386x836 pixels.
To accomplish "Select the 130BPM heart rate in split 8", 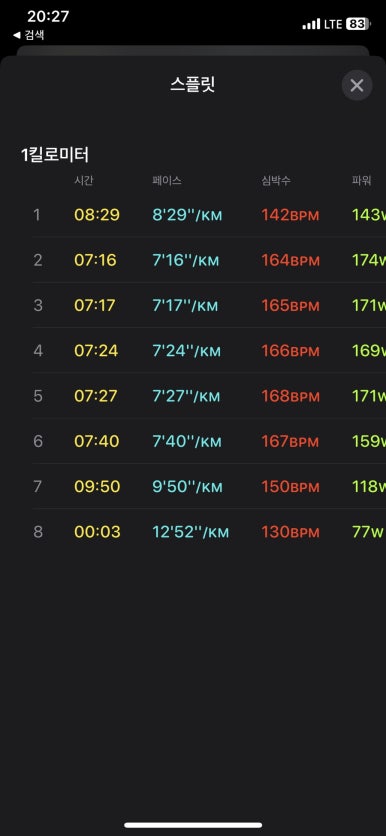I will [x=291, y=532].
